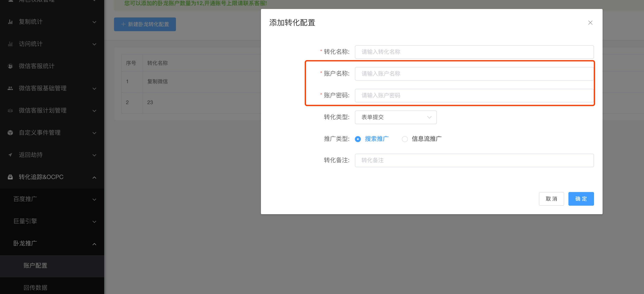Image resolution: width=644 pixels, height=294 pixels.
Task: Expand the 访问统计 menu chevron
Action: point(94,44)
